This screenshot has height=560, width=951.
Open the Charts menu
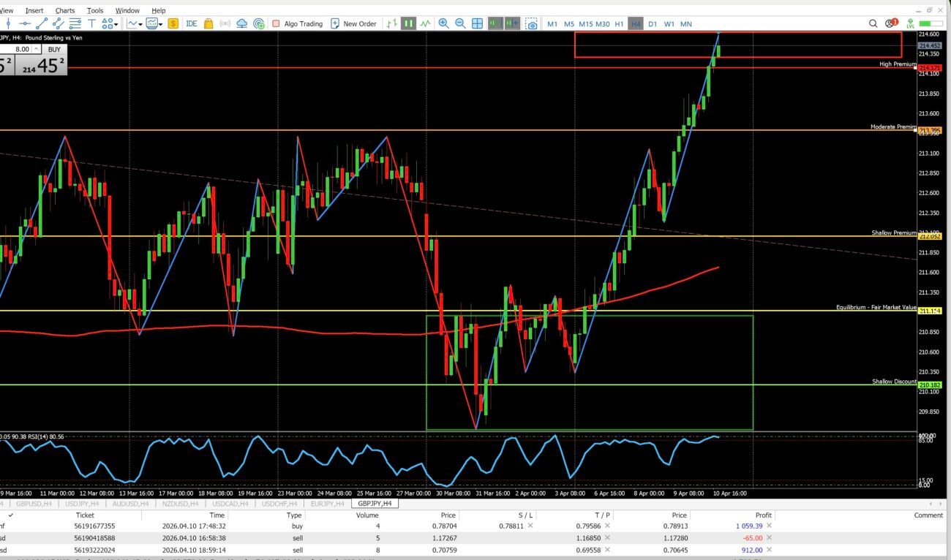[x=65, y=11]
